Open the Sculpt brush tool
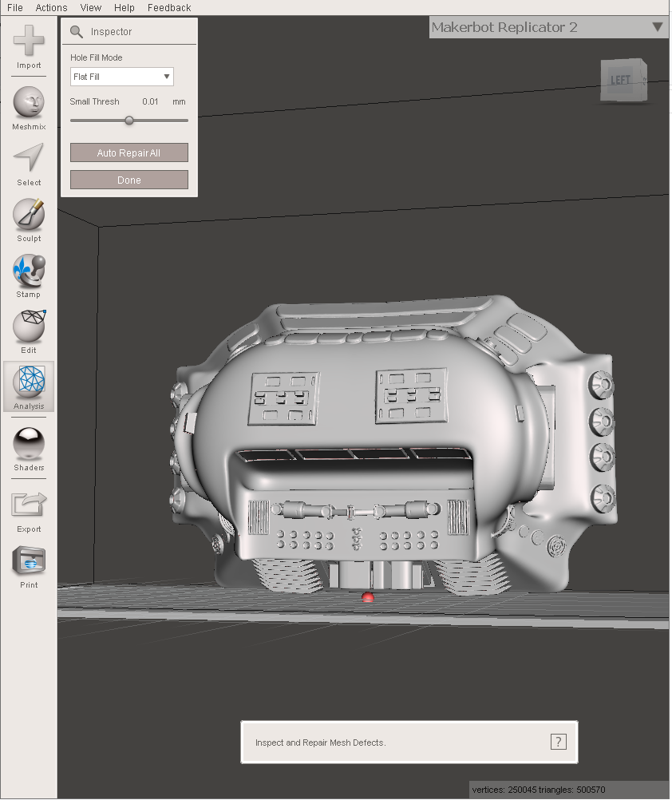This screenshot has width=672, height=800. 29,220
